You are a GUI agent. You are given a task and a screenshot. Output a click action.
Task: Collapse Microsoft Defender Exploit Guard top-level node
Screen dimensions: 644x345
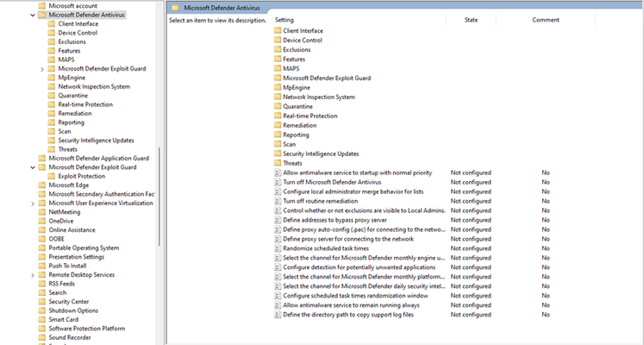(33, 167)
